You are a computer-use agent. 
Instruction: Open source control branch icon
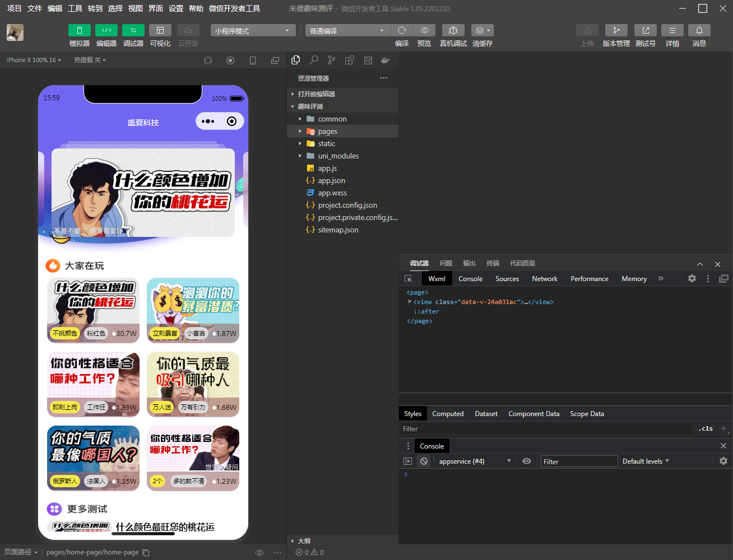pos(332,60)
